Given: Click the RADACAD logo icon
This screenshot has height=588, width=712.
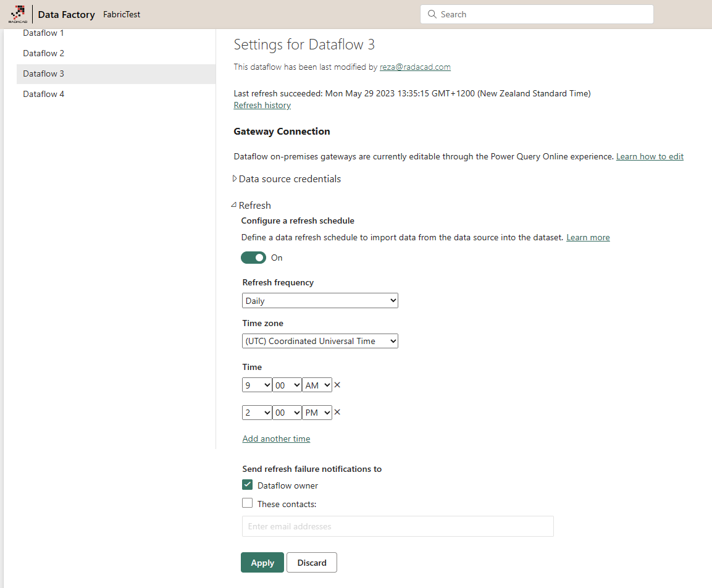Looking at the screenshot, I should (x=17, y=14).
